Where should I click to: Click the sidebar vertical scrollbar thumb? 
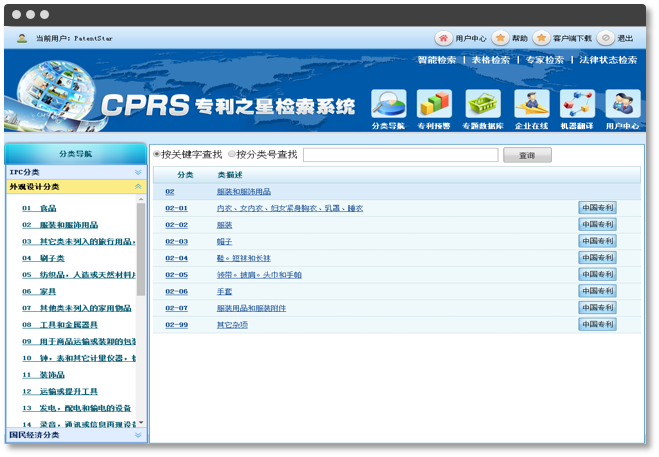click(141, 249)
